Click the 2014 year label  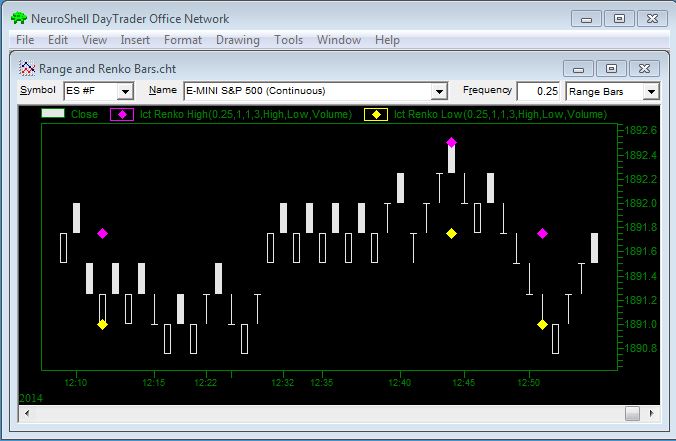click(31, 398)
